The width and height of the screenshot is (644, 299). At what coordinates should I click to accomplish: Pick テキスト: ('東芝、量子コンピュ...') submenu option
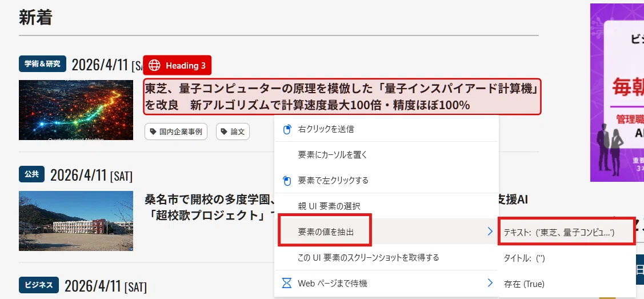pos(566,233)
